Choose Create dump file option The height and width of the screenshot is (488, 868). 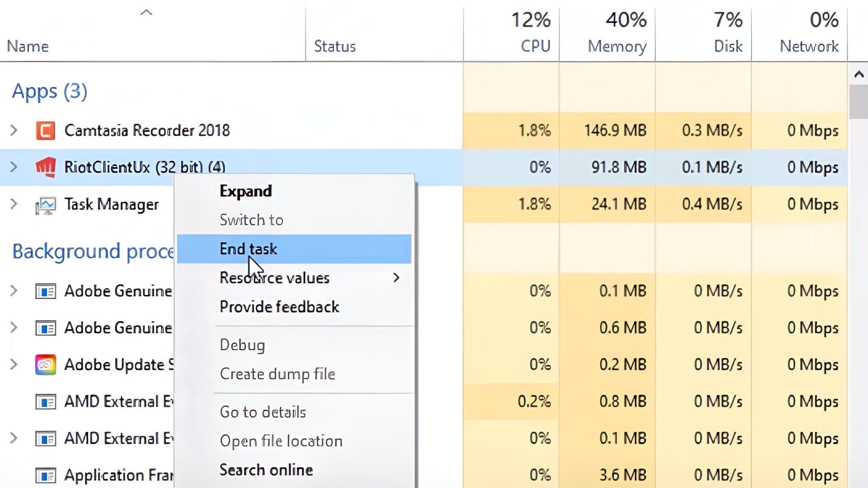[278, 374]
